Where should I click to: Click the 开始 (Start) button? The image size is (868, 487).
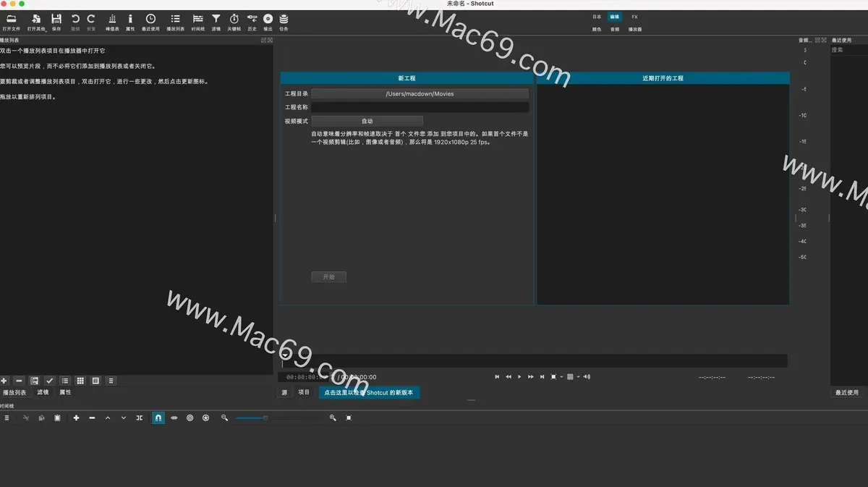point(328,277)
